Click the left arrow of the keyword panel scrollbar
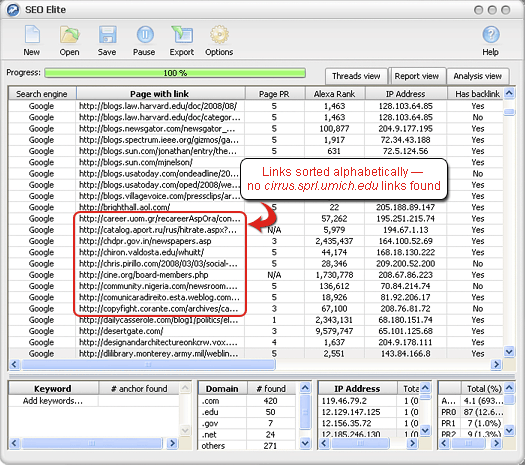 (14, 443)
